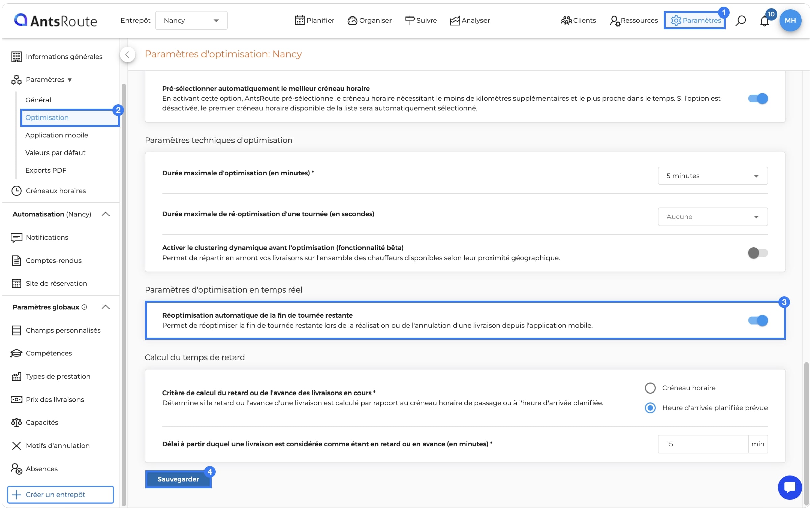Click the Capacités scale icon

pyautogui.click(x=16, y=422)
